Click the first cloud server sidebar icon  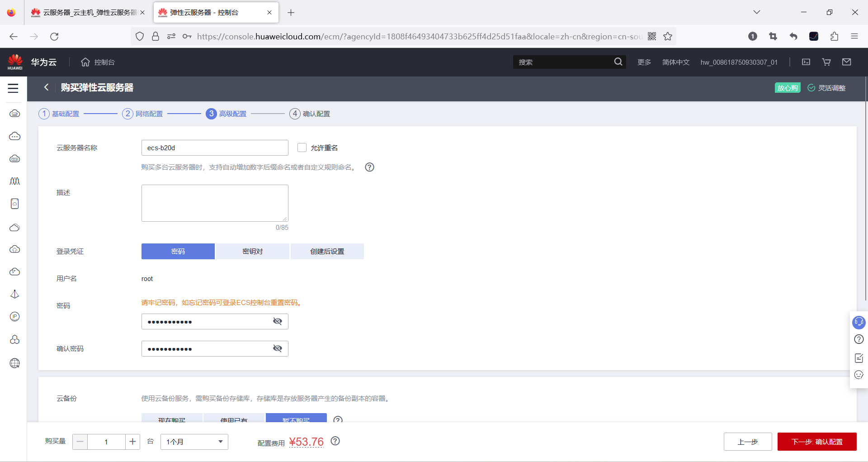pos(15,113)
